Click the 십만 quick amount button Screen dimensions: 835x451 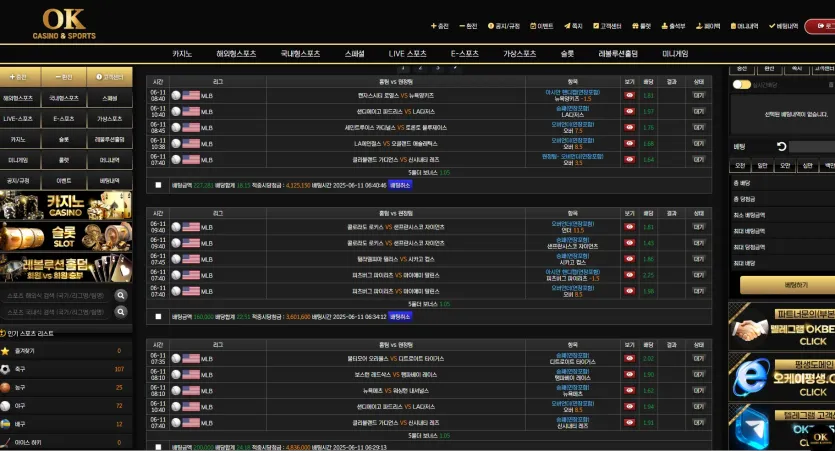807,166
